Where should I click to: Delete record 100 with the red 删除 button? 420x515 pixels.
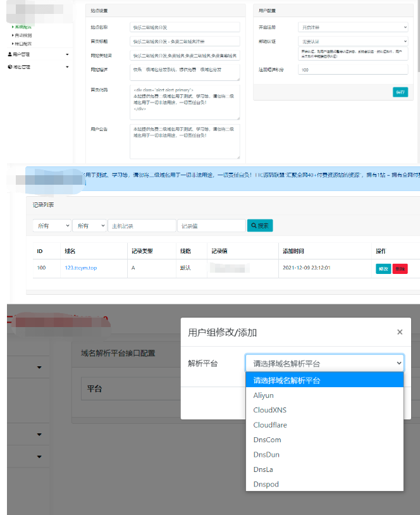click(x=400, y=268)
